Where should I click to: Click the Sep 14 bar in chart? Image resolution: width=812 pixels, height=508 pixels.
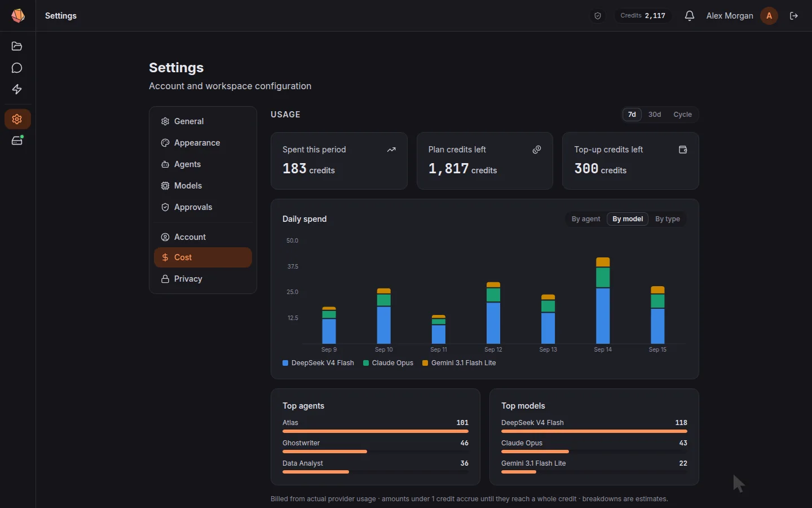point(603,300)
